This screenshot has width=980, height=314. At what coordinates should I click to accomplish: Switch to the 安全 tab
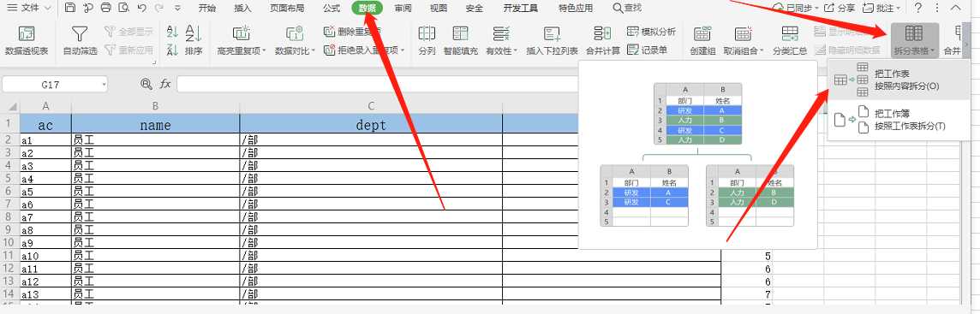point(475,8)
